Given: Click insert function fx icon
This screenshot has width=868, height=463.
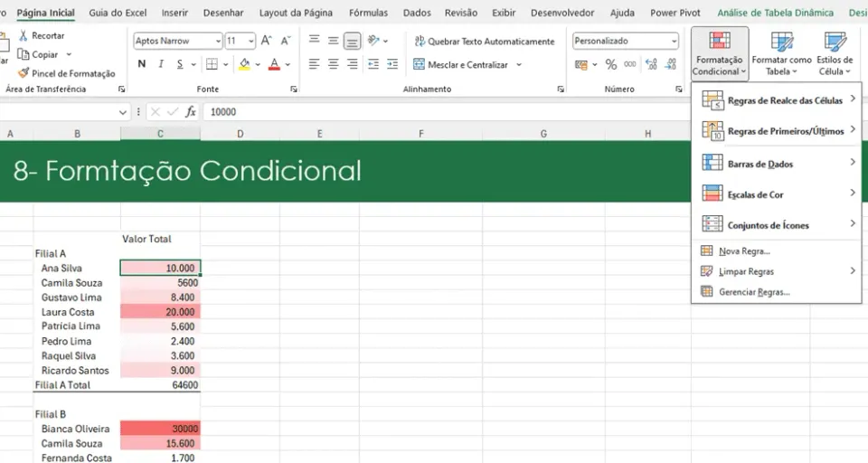Looking at the screenshot, I should click(x=191, y=112).
